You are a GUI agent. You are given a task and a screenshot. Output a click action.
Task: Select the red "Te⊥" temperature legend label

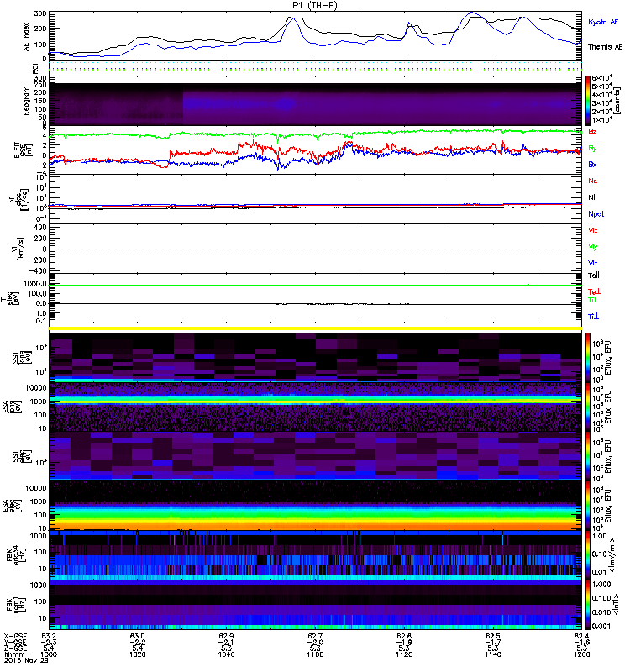point(594,291)
